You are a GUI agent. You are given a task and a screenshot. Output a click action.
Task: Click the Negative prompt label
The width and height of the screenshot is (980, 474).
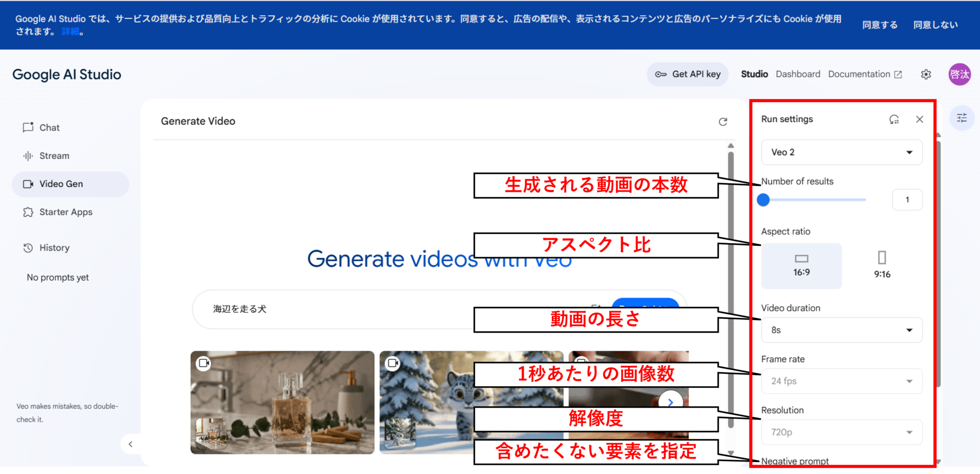tap(795, 461)
